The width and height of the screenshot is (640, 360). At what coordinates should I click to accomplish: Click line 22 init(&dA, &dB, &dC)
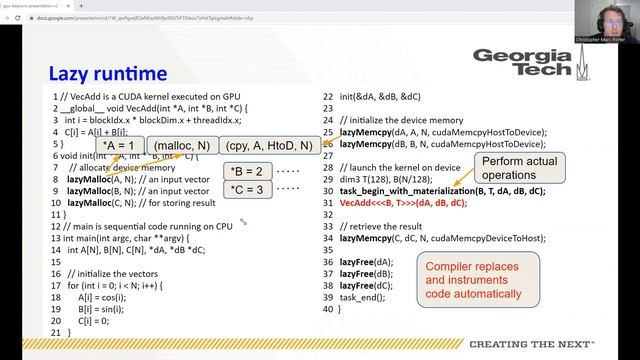(380, 97)
